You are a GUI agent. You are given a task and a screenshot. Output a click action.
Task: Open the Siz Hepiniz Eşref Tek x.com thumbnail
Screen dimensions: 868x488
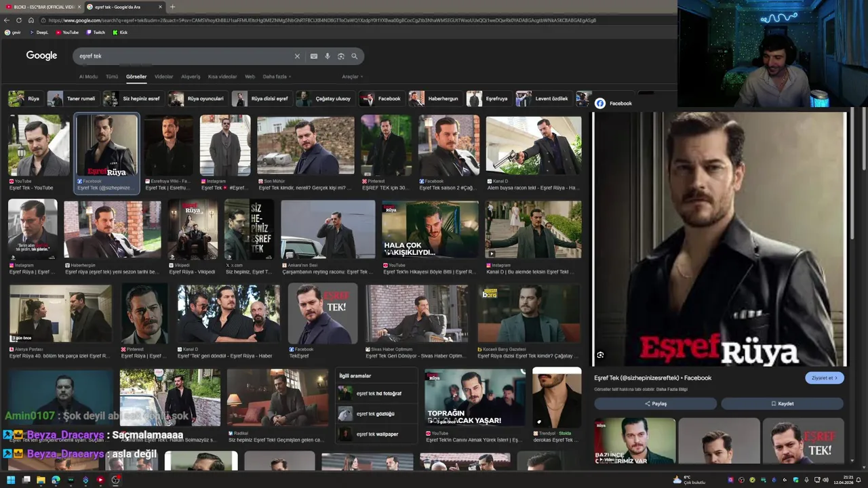click(x=249, y=229)
